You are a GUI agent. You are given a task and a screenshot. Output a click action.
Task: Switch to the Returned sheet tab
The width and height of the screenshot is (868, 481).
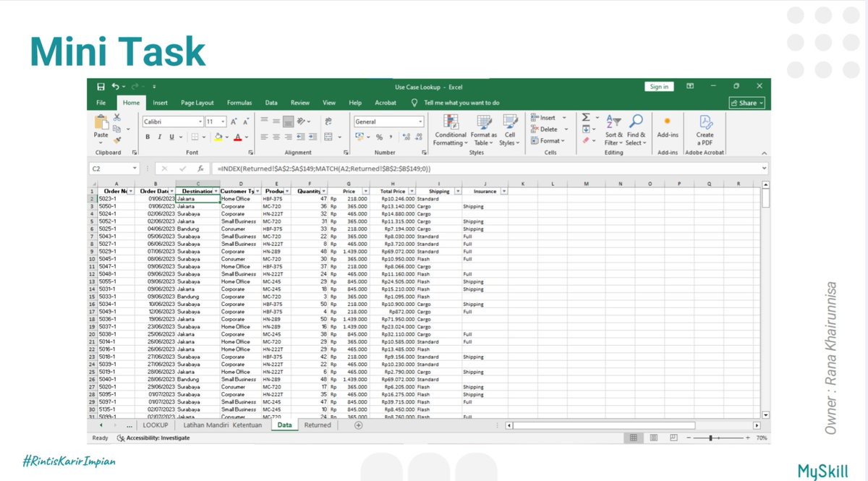pos(318,425)
